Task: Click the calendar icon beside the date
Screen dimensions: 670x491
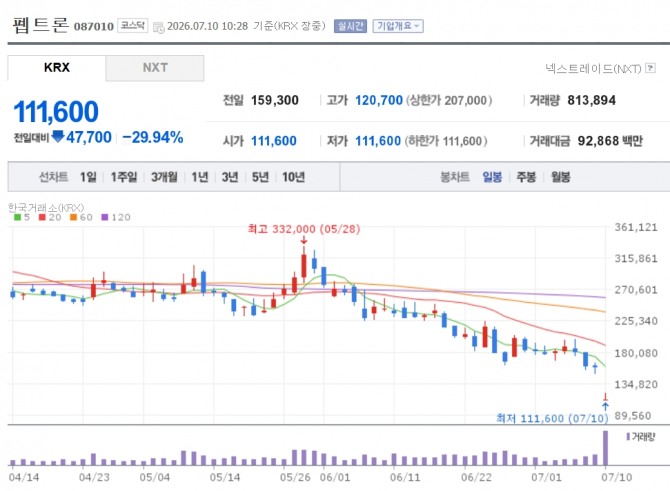Action: point(159,28)
